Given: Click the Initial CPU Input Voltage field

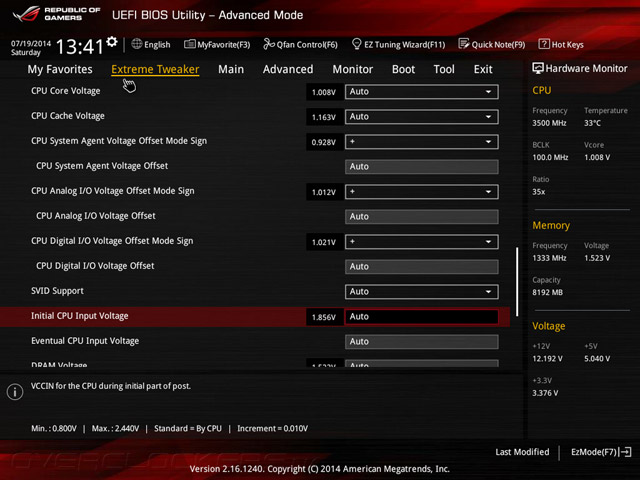Looking at the screenshot, I should tap(422, 317).
